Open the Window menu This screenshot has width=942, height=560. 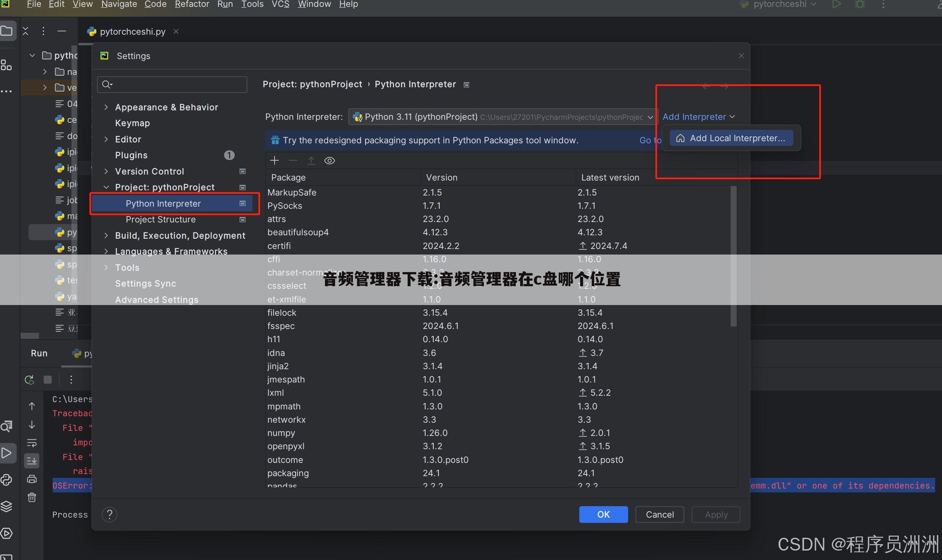(314, 4)
